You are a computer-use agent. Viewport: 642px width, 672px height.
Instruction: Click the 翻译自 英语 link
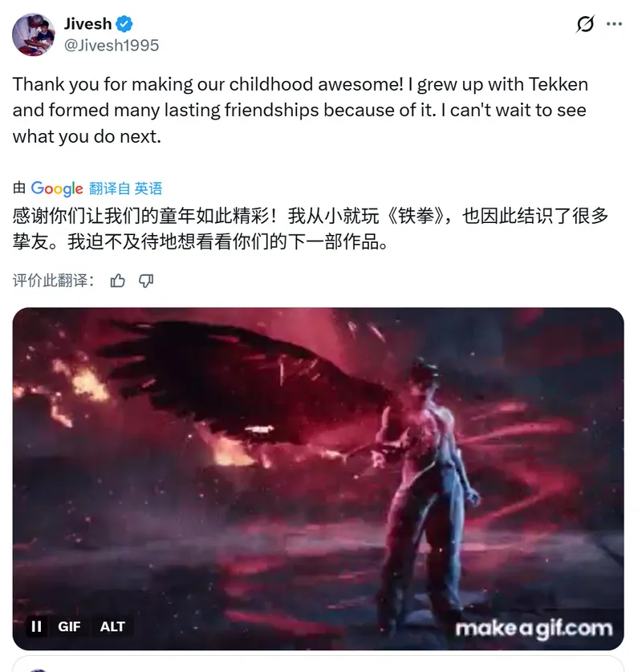coord(126,188)
